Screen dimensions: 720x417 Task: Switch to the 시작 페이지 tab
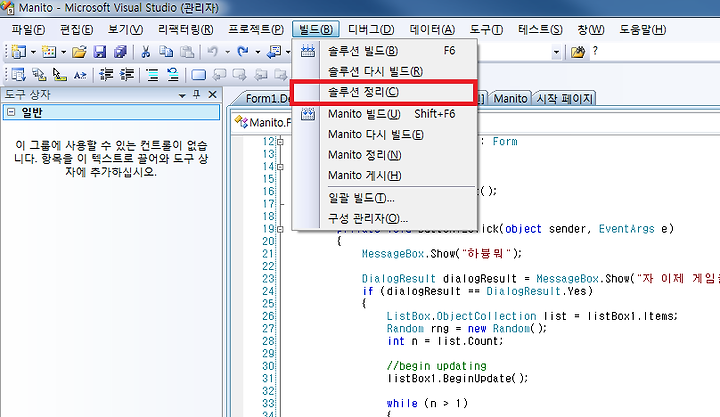[565, 99]
